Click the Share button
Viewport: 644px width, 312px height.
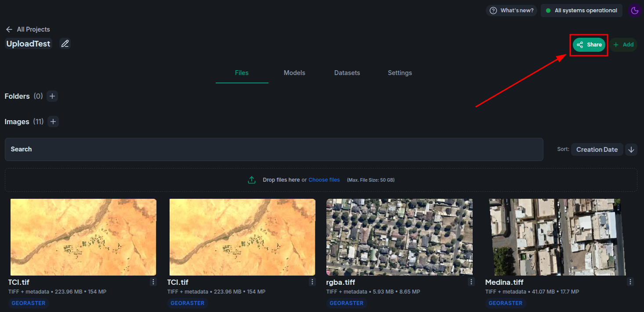tap(589, 45)
